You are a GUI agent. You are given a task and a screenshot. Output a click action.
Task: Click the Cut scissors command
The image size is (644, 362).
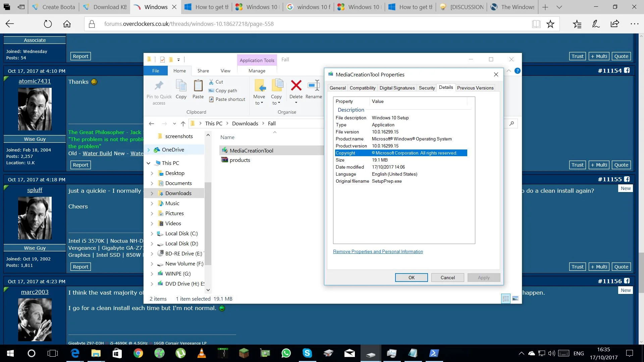216,82
